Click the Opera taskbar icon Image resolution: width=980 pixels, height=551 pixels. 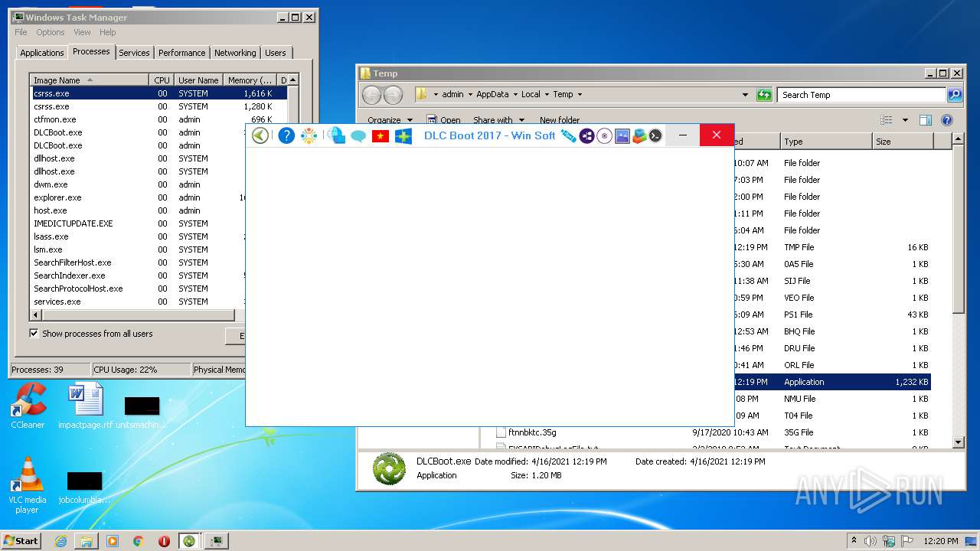tap(164, 541)
